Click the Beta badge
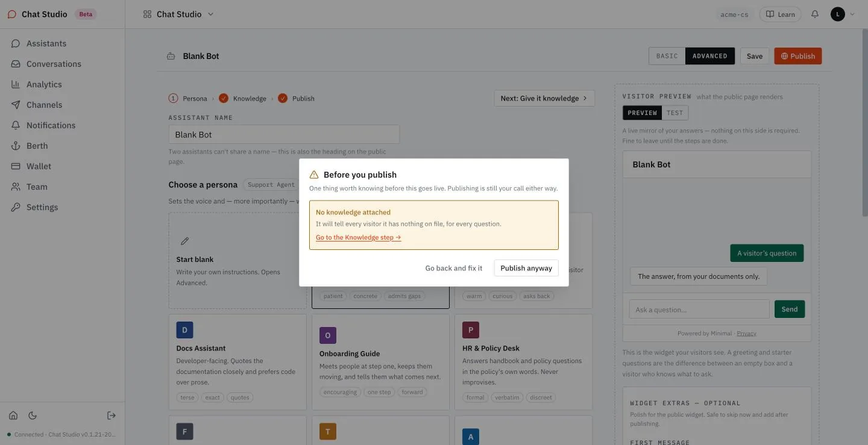868x445 pixels. [x=86, y=14]
